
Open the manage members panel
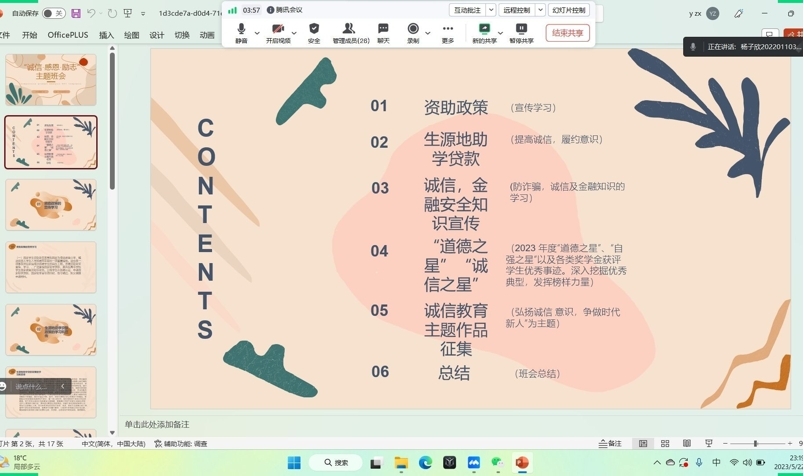(x=350, y=32)
